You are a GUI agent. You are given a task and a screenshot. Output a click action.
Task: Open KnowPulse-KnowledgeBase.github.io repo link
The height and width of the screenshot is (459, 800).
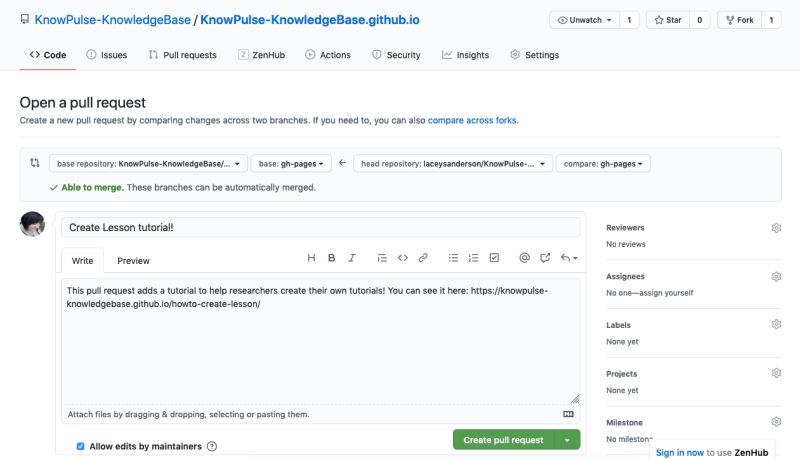pyautogui.click(x=310, y=20)
